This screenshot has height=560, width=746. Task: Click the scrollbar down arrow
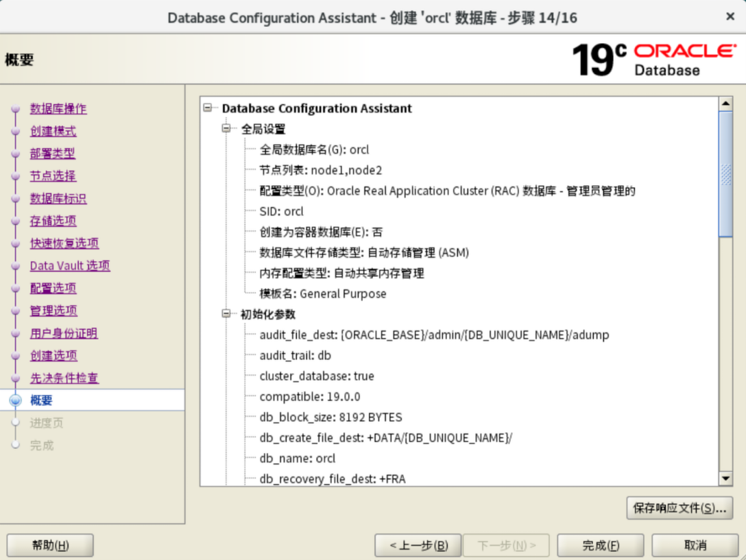click(725, 478)
